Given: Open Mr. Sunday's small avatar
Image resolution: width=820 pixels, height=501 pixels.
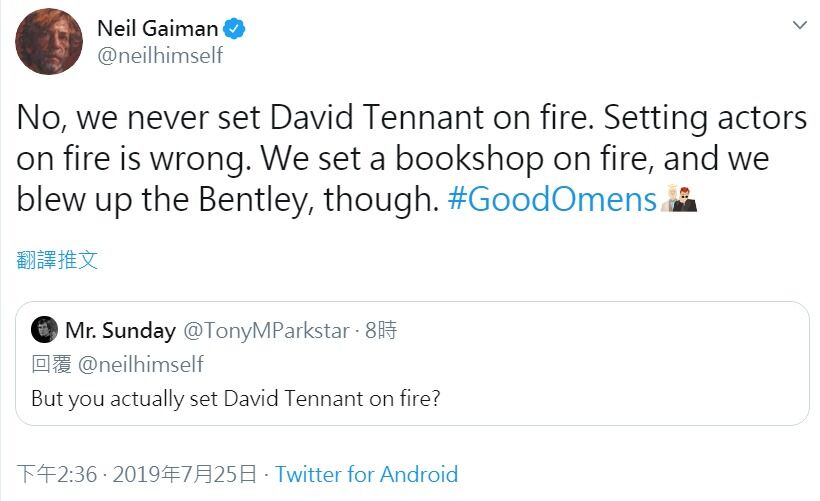Looking at the screenshot, I should coord(44,329).
